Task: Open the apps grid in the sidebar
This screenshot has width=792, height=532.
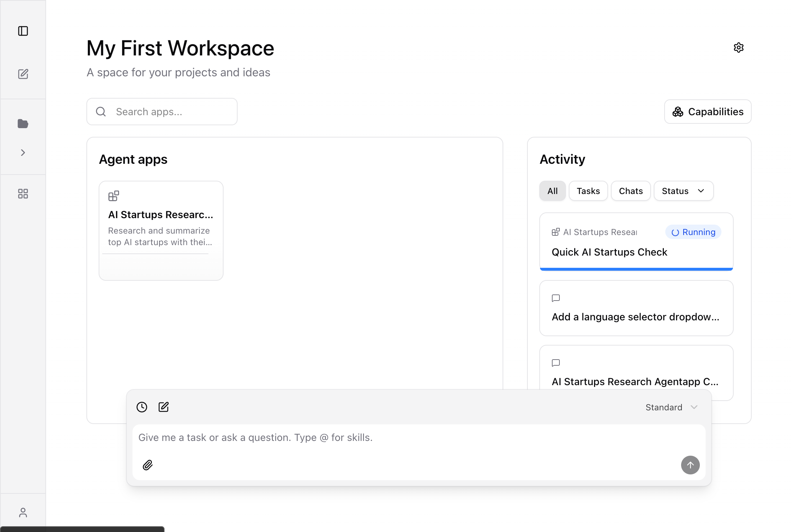Action: pyautogui.click(x=23, y=194)
